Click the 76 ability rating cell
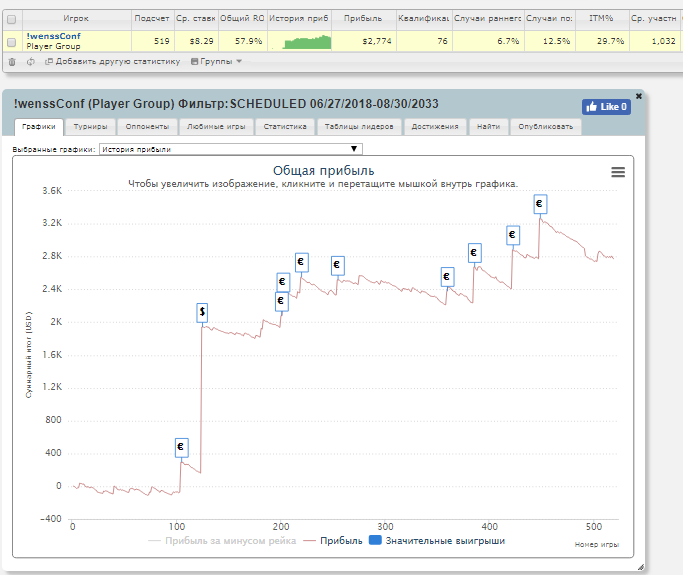 (424, 41)
